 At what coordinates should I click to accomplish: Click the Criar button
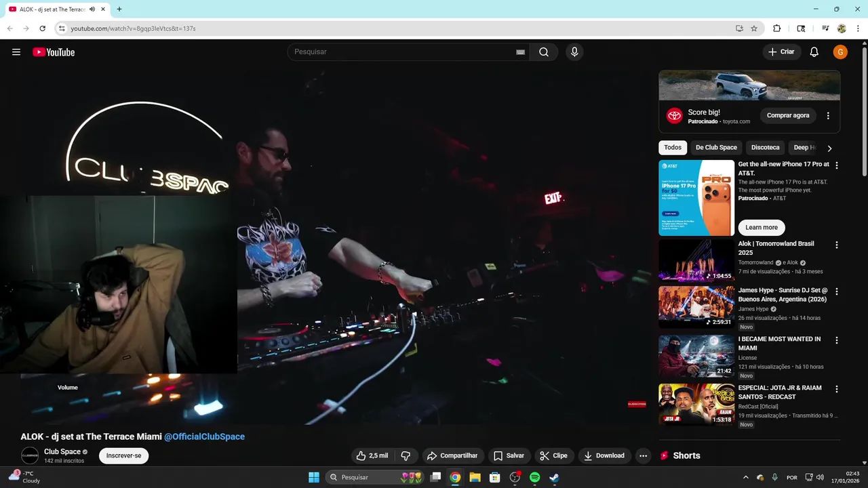tap(781, 52)
